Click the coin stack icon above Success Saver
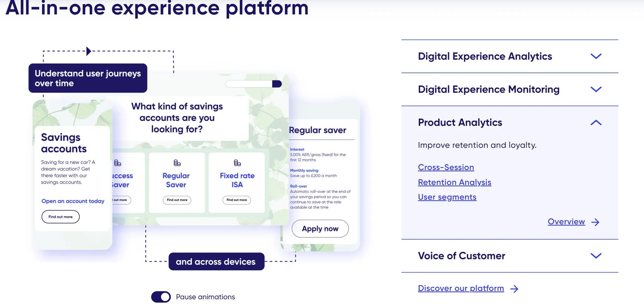The width and height of the screenshot is (644, 308). (x=118, y=163)
